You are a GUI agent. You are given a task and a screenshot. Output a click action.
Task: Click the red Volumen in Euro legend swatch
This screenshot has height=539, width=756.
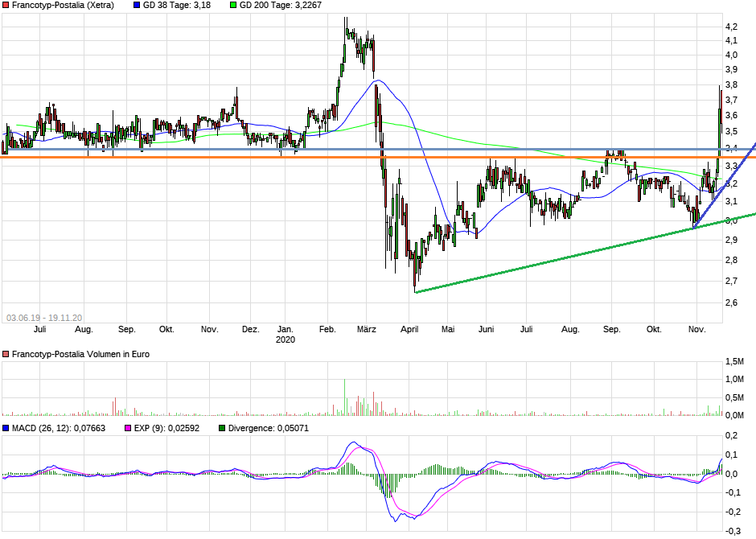click(6, 354)
